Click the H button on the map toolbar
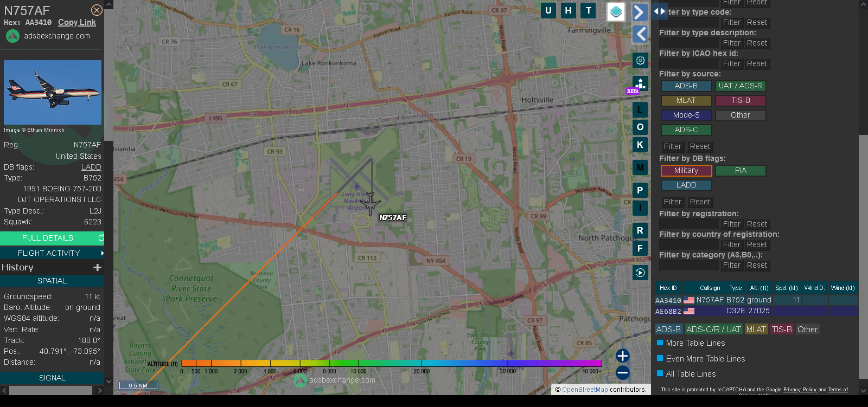 click(568, 10)
